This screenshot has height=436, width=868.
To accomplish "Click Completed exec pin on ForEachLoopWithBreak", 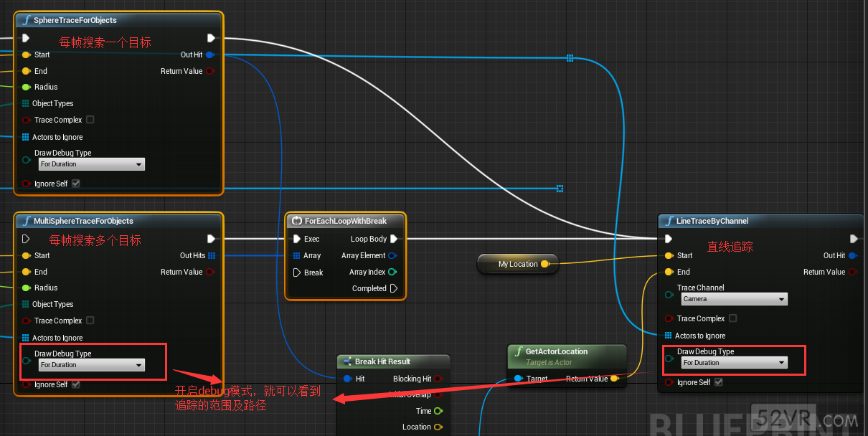I will click(x=394, y=288).
